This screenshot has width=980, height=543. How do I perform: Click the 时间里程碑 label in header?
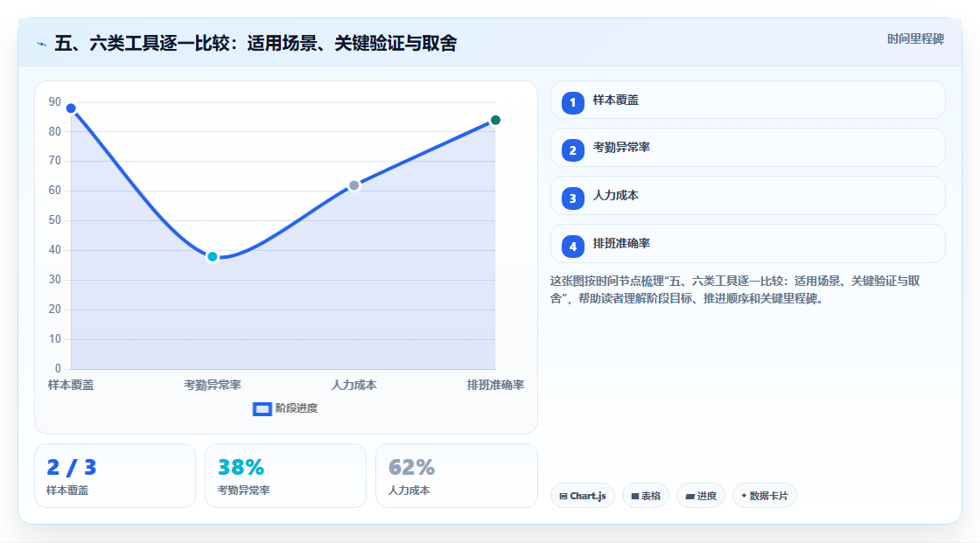(915, 38)
